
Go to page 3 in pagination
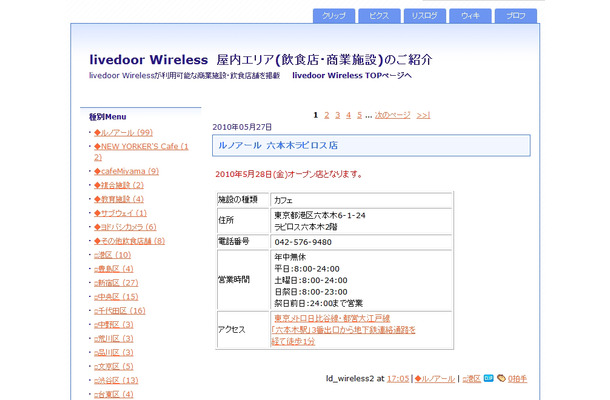(x=337, y=115)
